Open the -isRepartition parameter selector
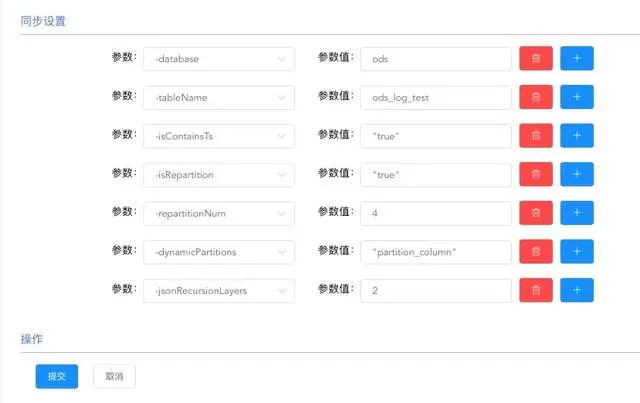This screenshot has height=403, width=640. coord(219,174)
